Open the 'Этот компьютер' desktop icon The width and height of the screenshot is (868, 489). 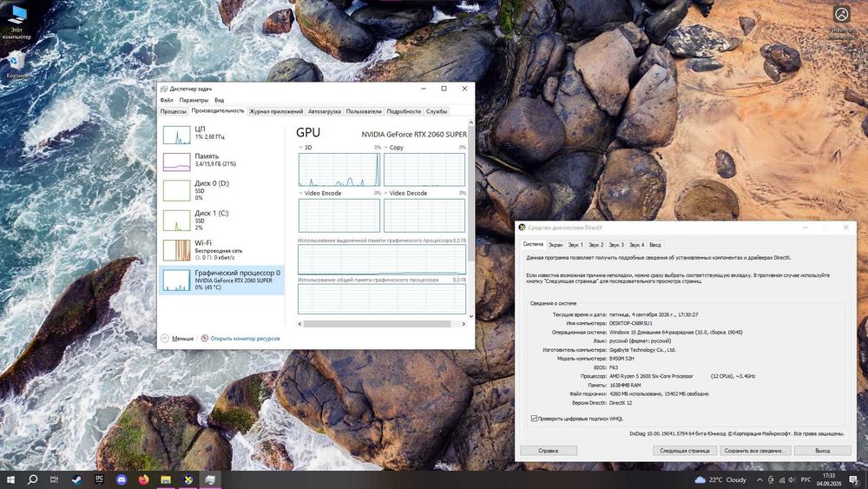[x=17, y=23]
